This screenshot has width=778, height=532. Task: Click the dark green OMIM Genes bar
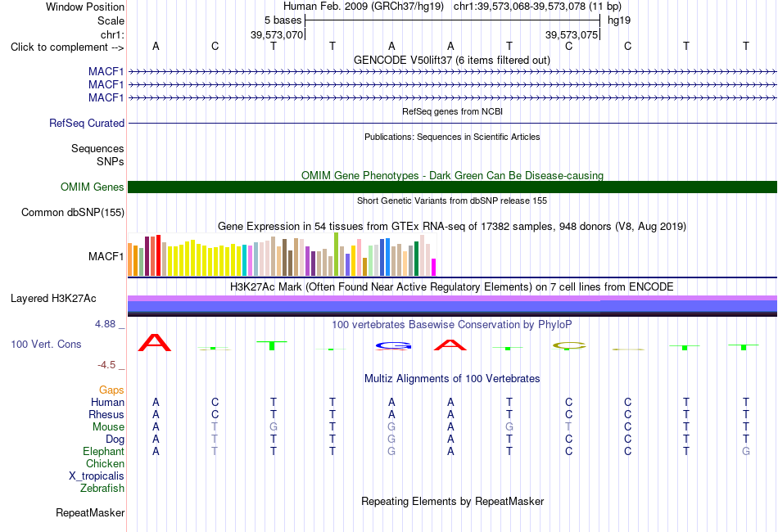coord(452,187)
